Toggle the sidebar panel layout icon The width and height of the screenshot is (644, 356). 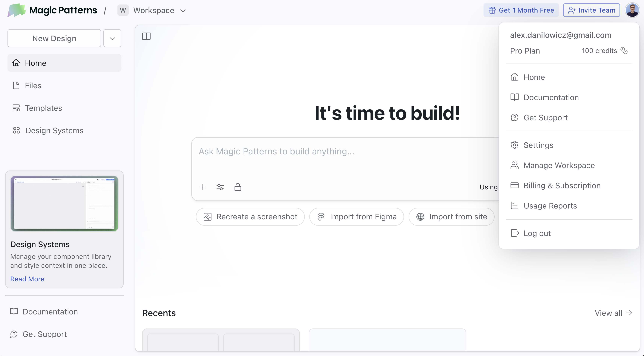point(146,36)
